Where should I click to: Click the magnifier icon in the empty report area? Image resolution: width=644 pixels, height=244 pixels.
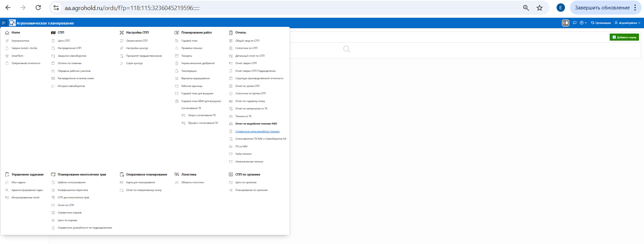pos(347,49)
